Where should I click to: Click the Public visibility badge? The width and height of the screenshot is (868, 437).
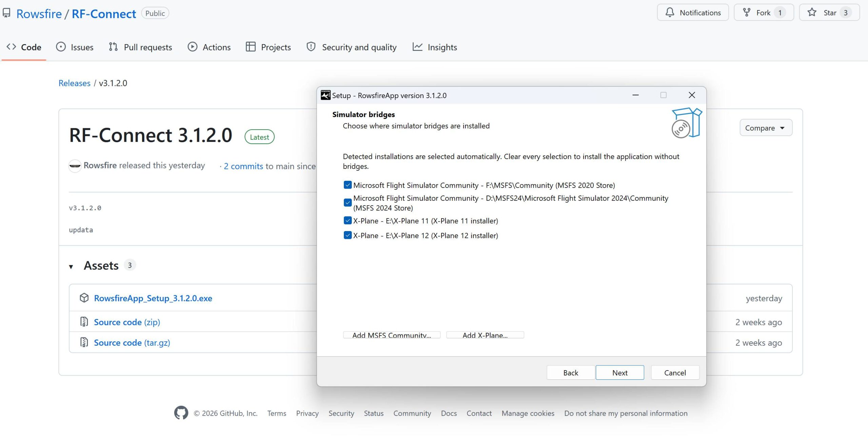(x=155, y=13)
